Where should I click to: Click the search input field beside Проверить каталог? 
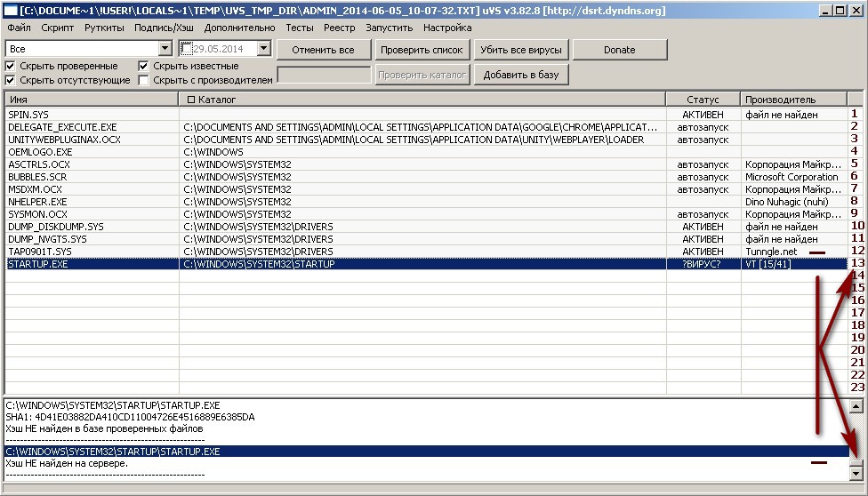pyautogui.click(x=324, y=75)
